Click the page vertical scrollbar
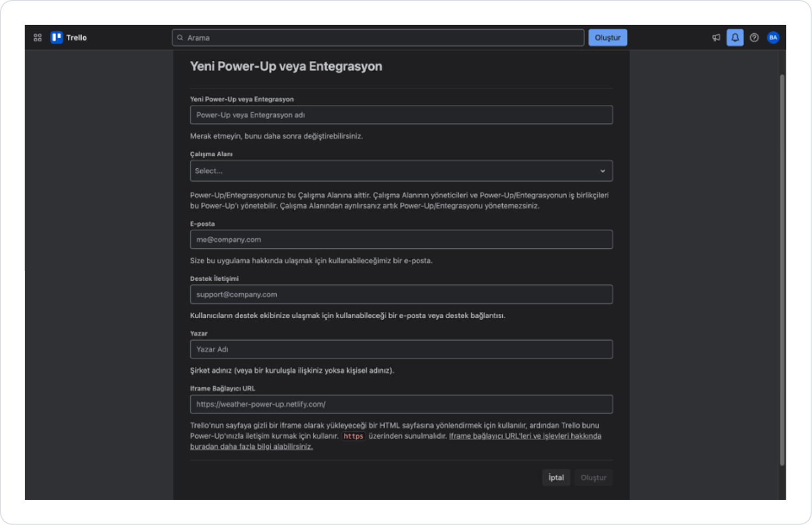Viewport: 812px width, 525px height. (x=782, y=270)
